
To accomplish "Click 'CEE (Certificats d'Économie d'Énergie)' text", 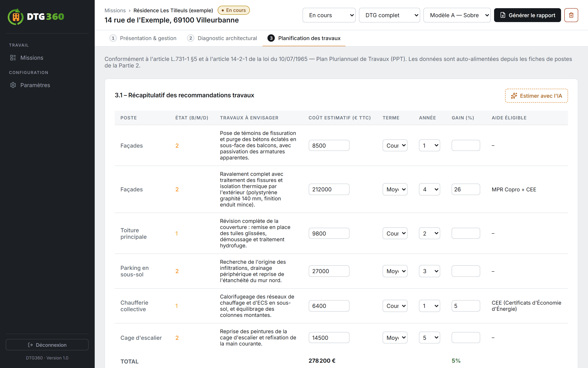I will point(526,306).
